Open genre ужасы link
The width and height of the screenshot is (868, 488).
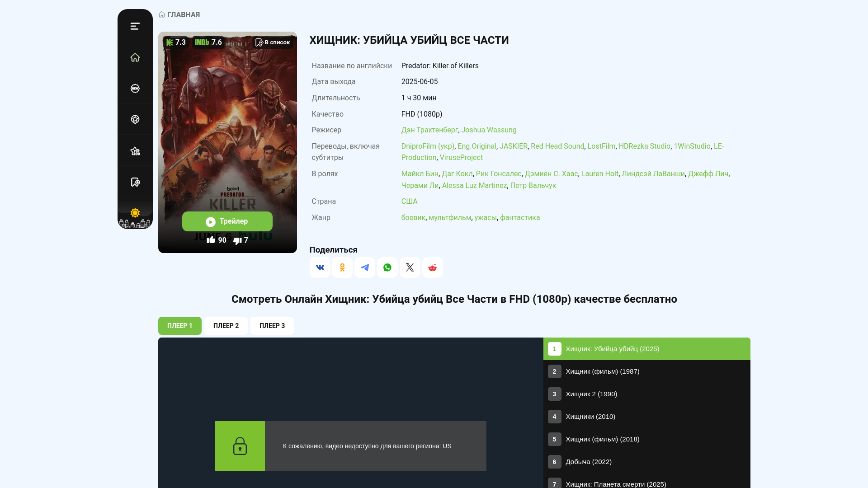click(x=486, y=218)
